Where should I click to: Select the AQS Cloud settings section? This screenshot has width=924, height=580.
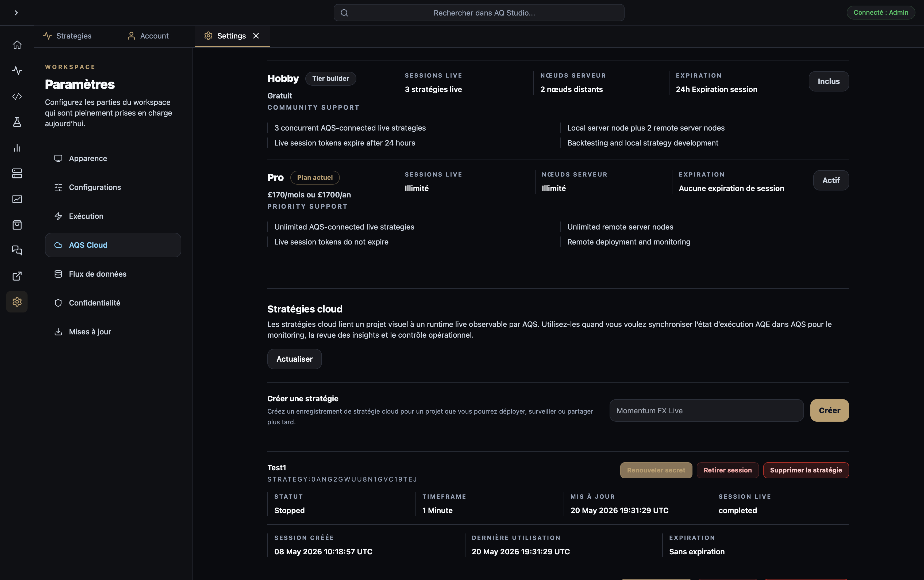[x=113, y=245]
